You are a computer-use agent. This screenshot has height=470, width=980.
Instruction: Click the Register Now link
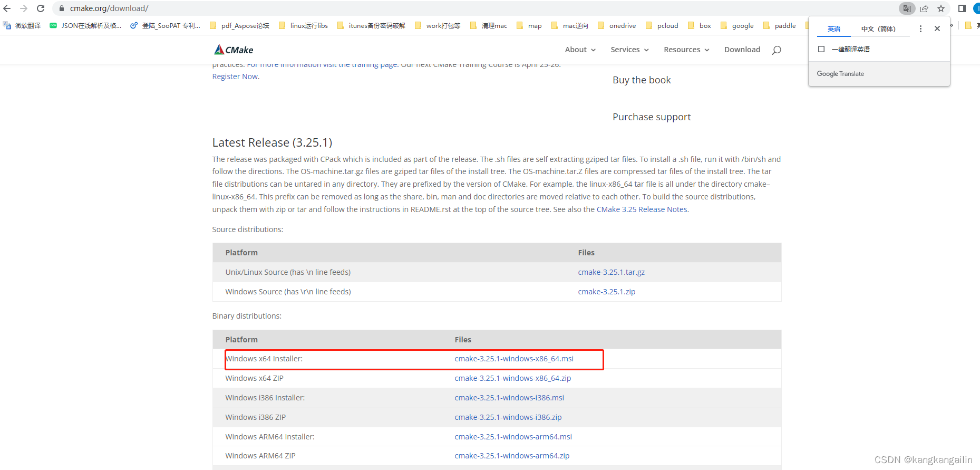coord(235,76)
